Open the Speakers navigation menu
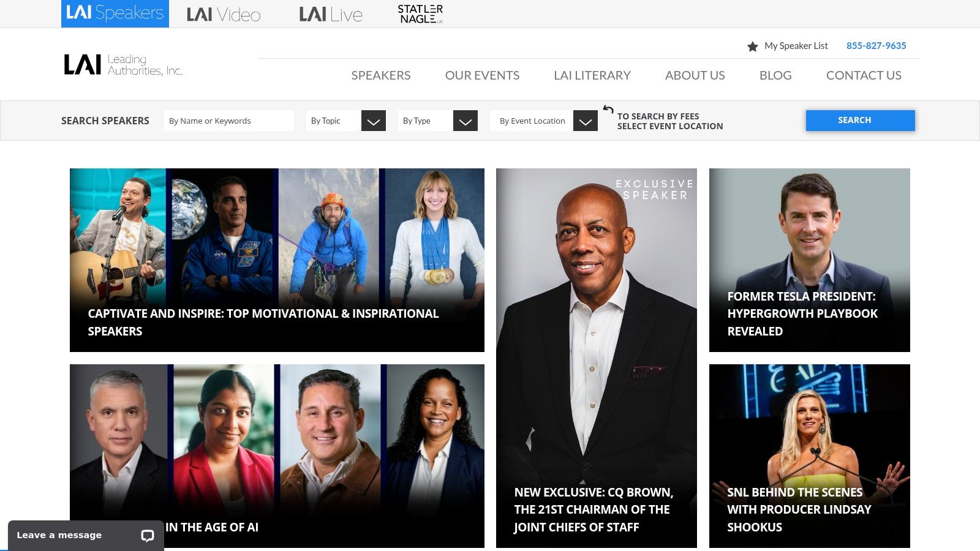980x551 pixels. click(381, 75)
